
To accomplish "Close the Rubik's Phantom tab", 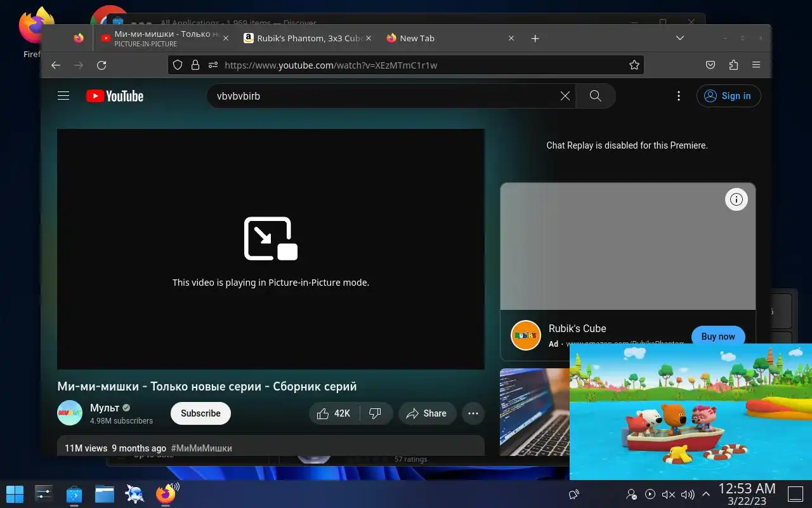I will (369, 38).
